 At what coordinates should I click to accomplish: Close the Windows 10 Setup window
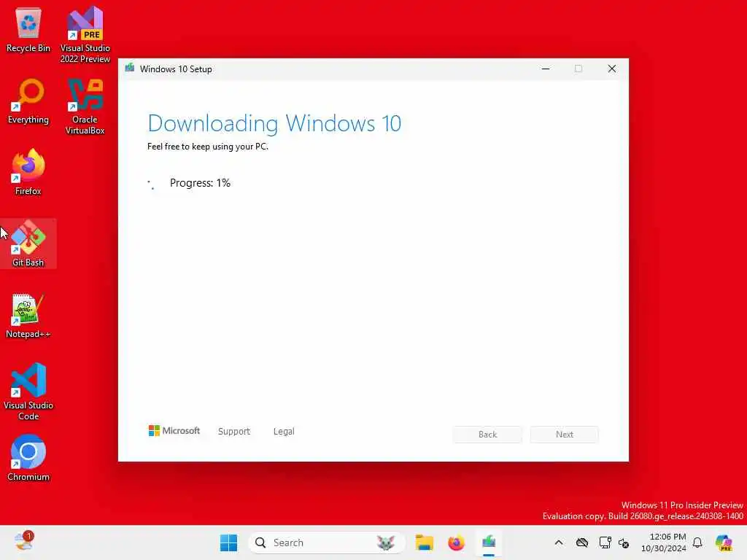[x=612, y=69]
